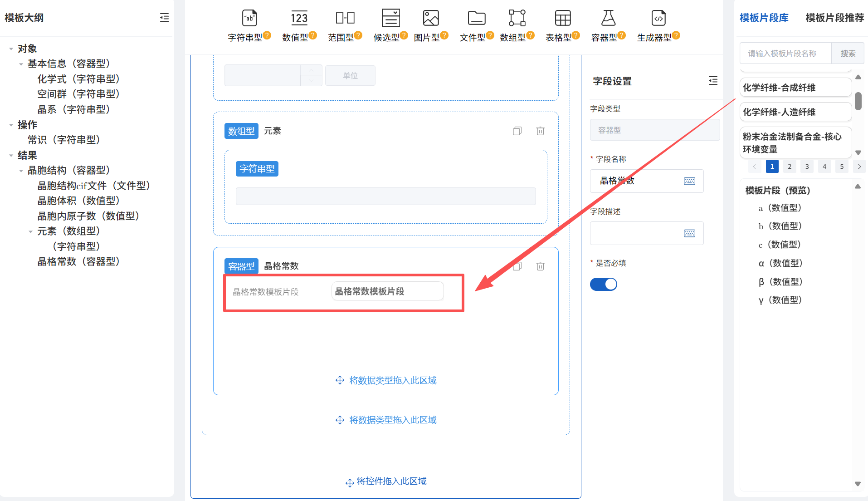Delete the 晶格常数 container field

(x=540, y=266)
